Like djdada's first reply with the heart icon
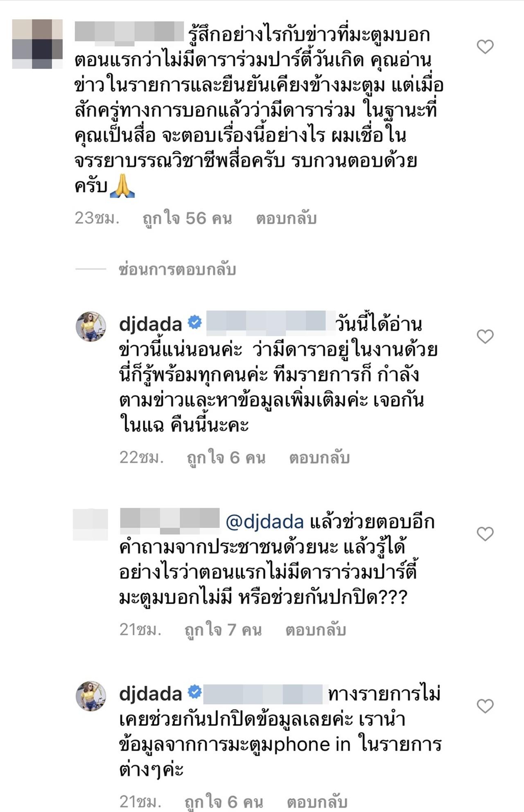The height and width of the screenshot is (812, 524). coord(485,336)
